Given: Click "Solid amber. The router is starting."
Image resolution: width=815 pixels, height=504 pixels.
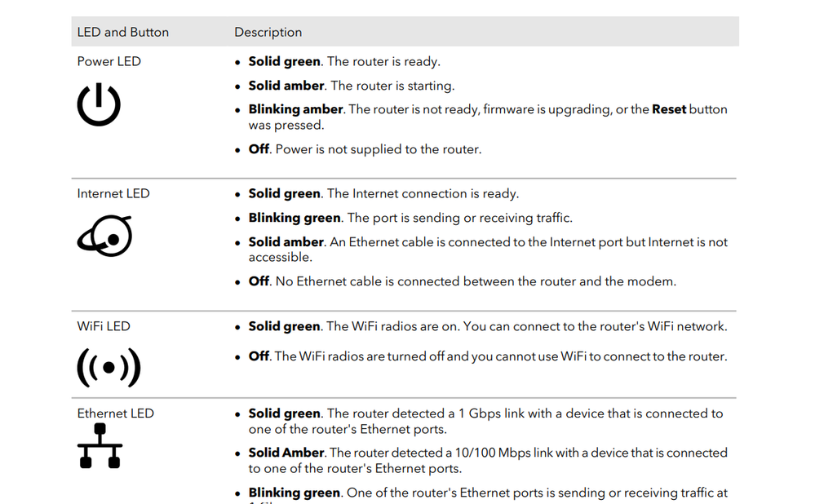Looking at the screenshot, I should click(351, 86).
